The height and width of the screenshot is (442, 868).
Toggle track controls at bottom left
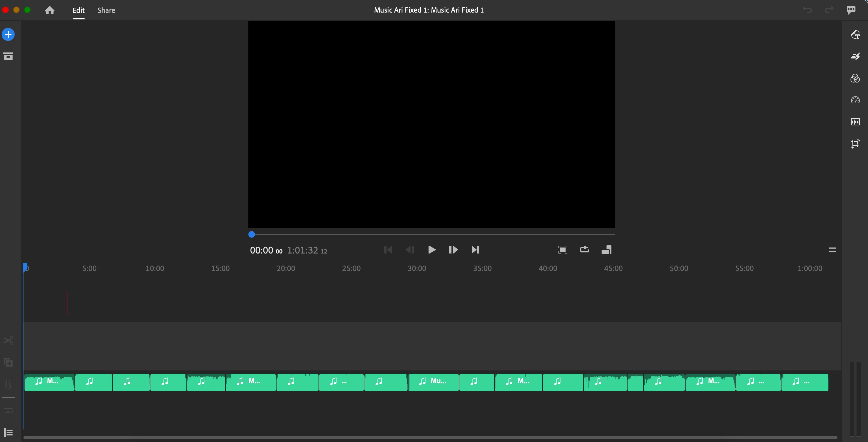point(8,432)
